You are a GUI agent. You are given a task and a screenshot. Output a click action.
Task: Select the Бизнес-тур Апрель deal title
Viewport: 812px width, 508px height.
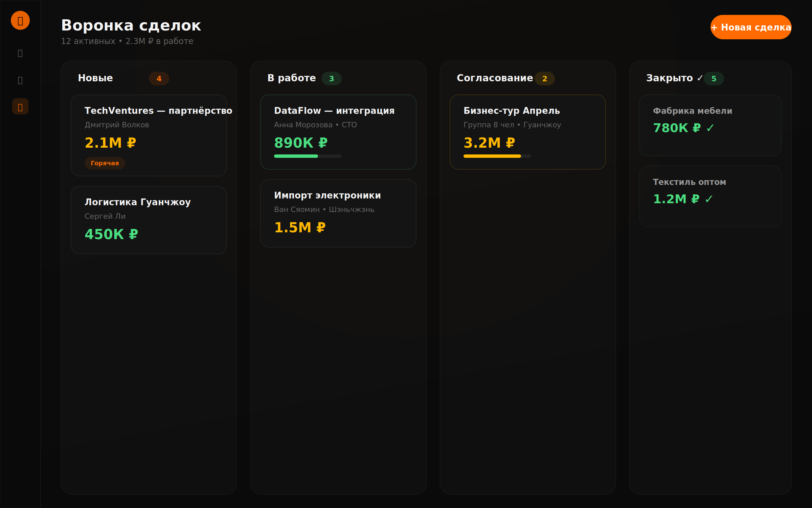[512, 111]
